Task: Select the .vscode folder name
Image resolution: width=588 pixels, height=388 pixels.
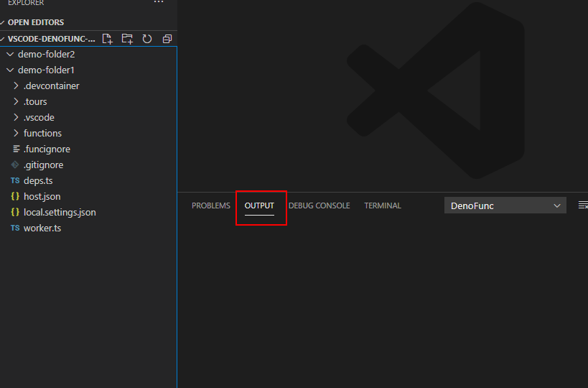Action: click(x=39, y=117)
